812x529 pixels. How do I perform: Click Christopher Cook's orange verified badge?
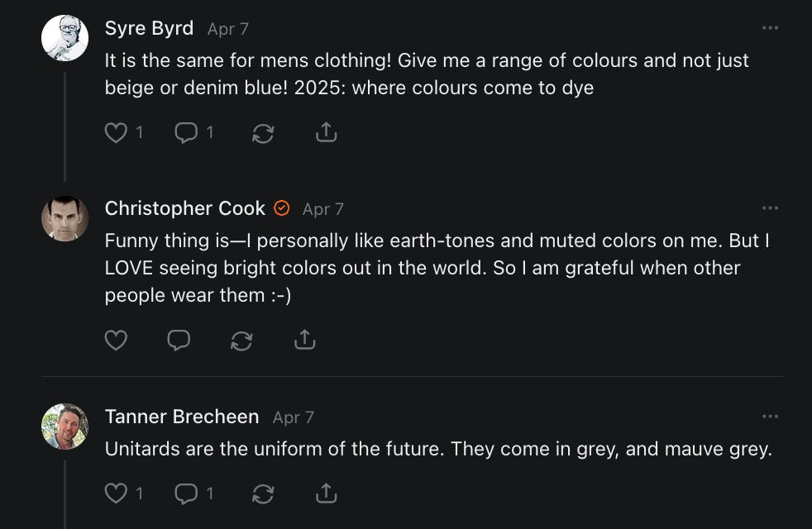(x=282, y=208)
